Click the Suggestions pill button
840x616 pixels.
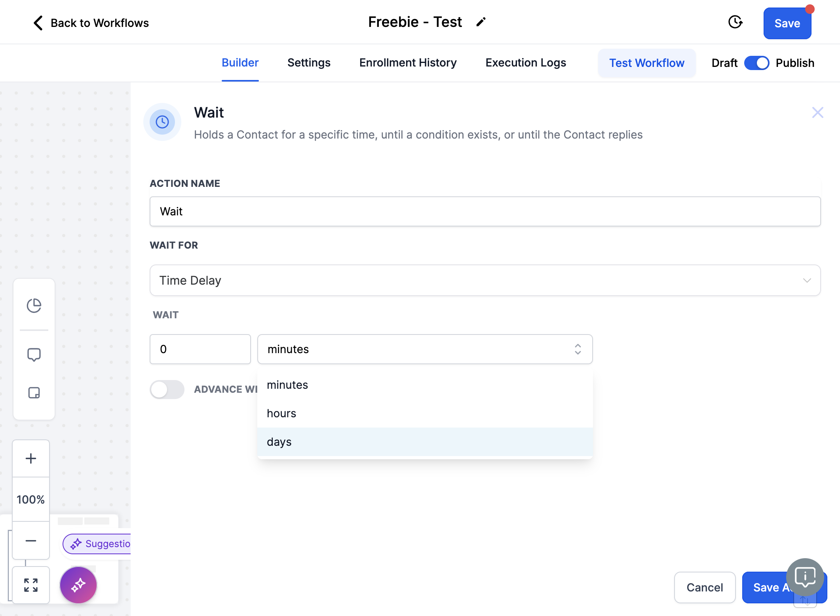[97, 544]
